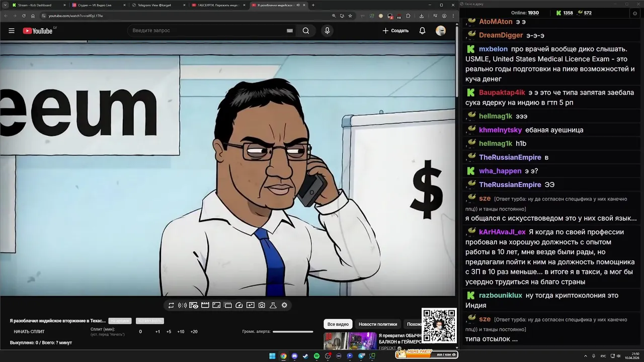Focus the YouTube search field

pyautogui.click(x=206, y=31)
